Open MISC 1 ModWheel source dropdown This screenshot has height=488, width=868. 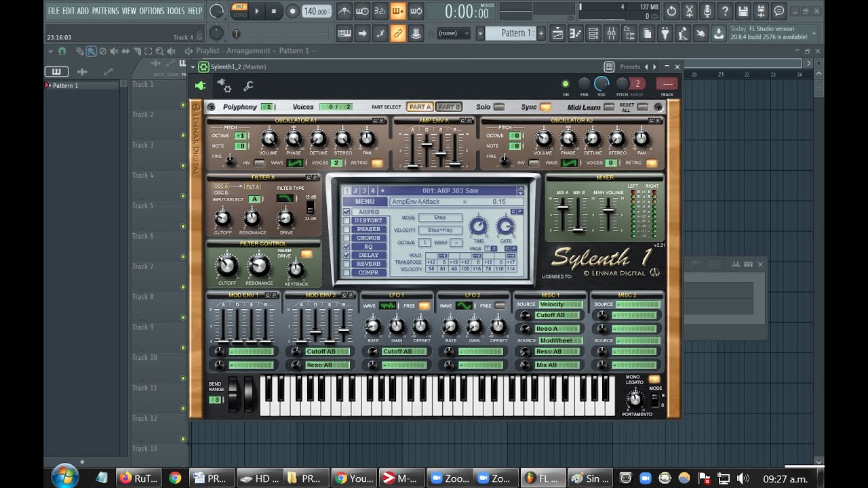click(x=560, y=340)
